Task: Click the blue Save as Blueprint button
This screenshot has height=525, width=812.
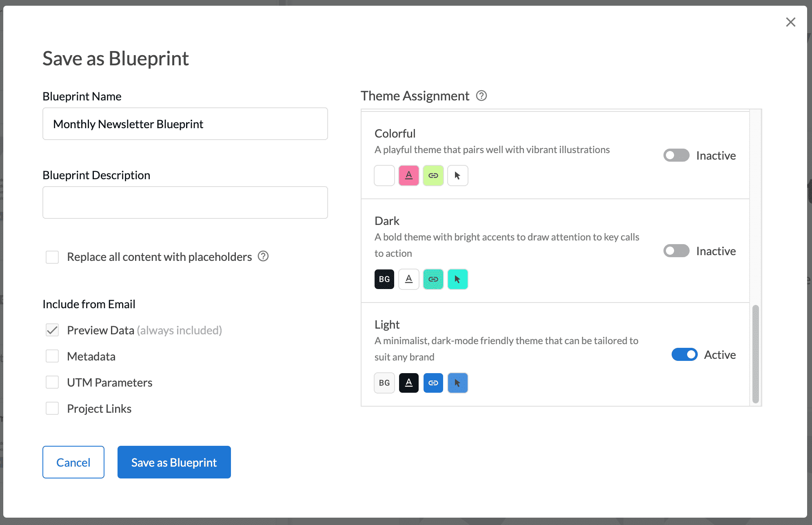Action: click(x=174, y=462)
